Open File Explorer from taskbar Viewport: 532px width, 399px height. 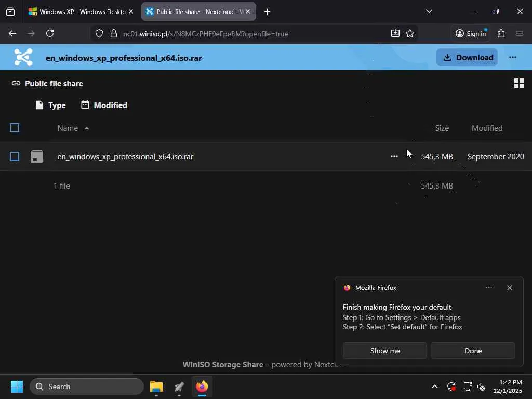pos(156,387)
